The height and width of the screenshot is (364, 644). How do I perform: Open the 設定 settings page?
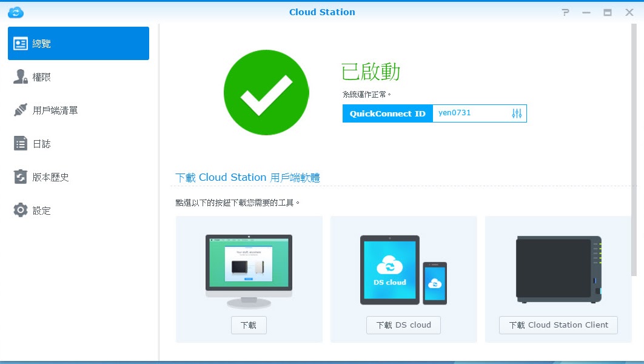click(x=78, y=211)
